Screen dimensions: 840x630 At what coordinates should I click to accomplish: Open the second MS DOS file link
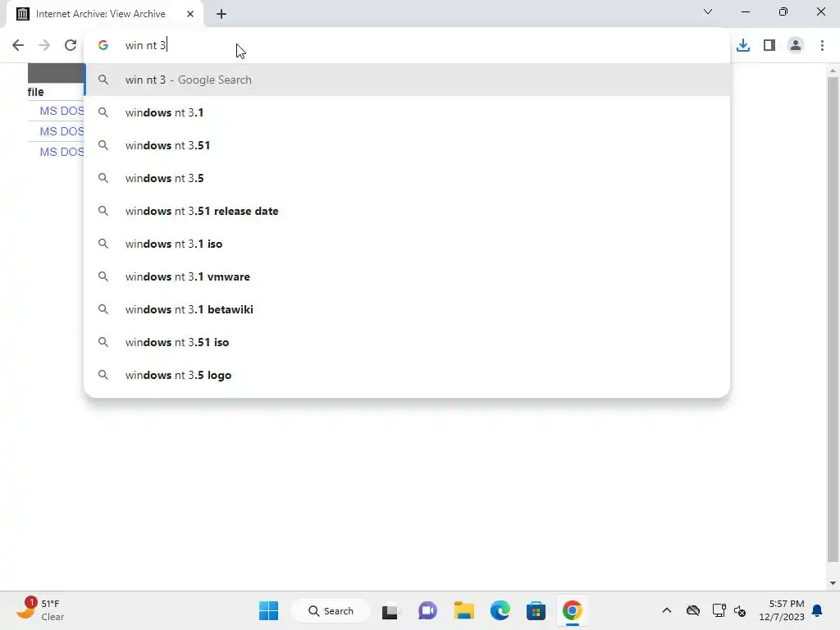(62, 131)
